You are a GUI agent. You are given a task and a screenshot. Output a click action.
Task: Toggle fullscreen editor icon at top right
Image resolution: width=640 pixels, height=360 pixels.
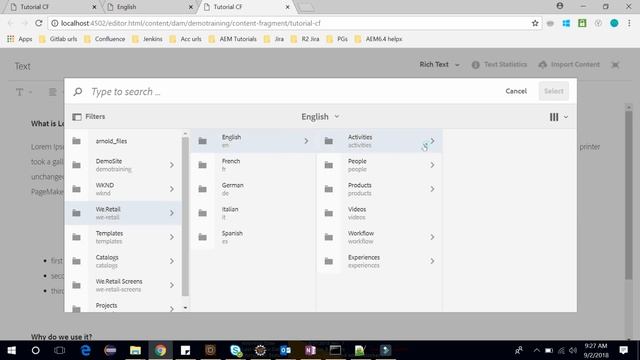pyautogui.click(x=615, y=65)
